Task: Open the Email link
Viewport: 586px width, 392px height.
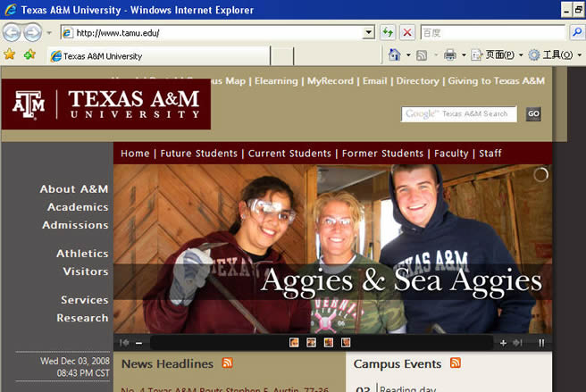Action: click(374, 80)
